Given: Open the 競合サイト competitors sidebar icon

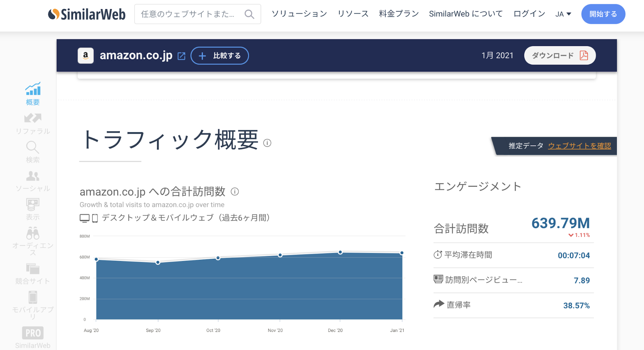Looking at the screenshot, I should point(33,268).
